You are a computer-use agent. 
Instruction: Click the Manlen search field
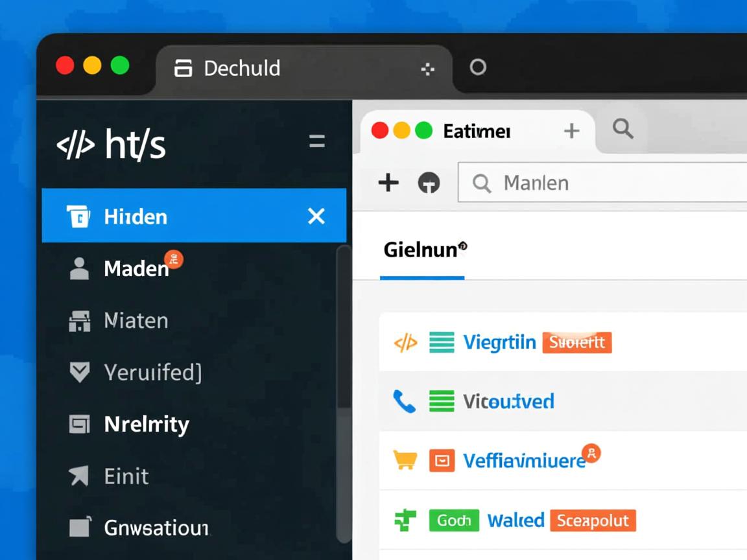click(x=602, y=183)
